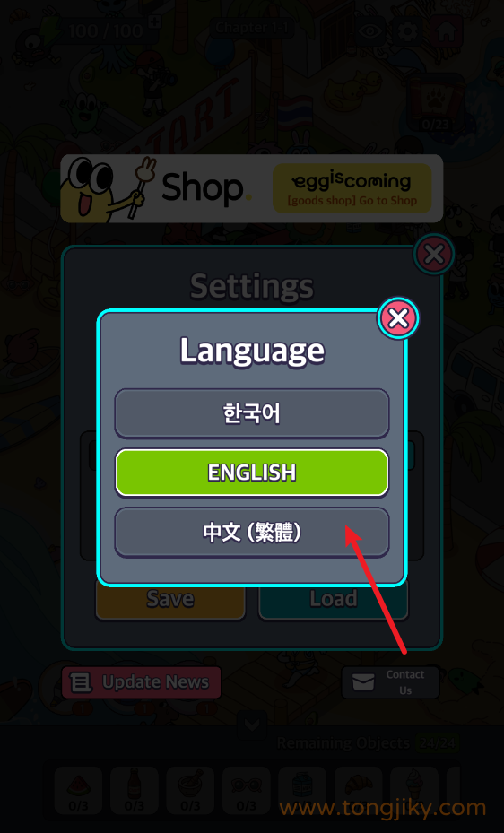
Task: Click the Save button
Action: coord(170,599)
